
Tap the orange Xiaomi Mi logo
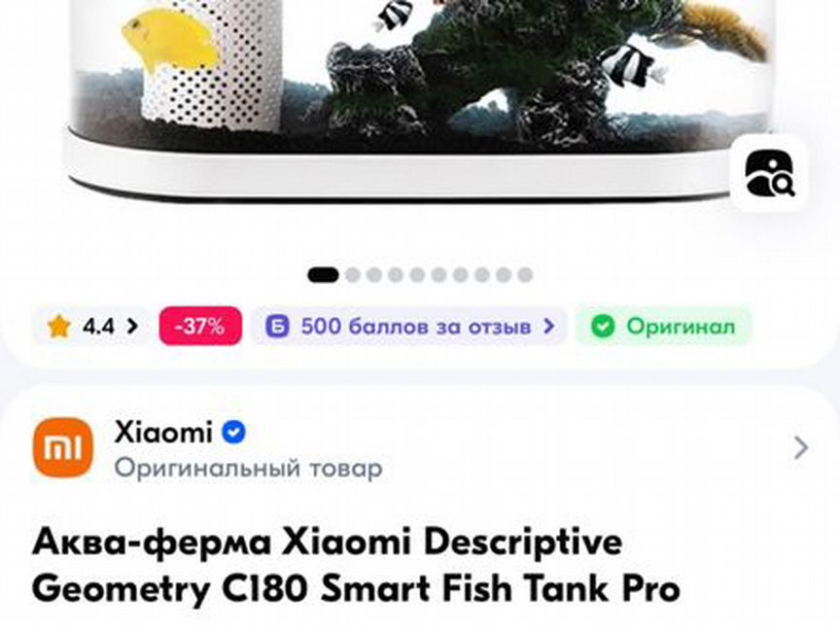tap(63, 447)
